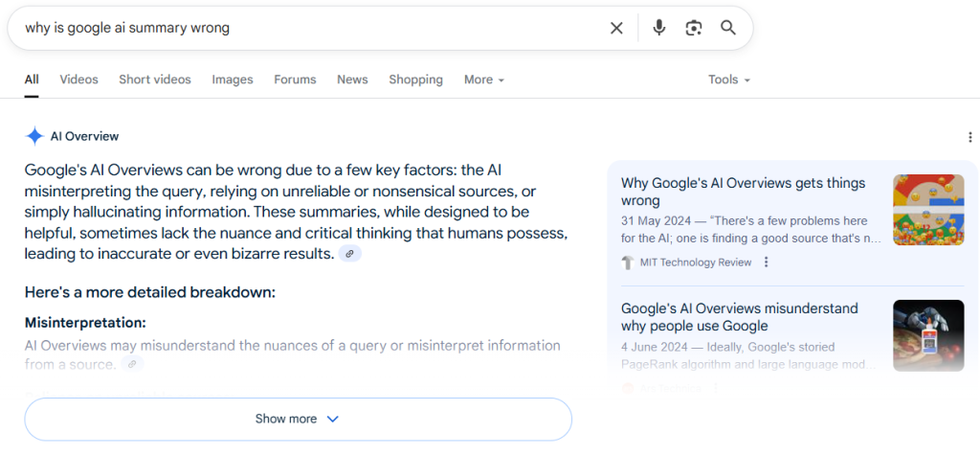Open the Tools dropdown
Image resolution: width=980 pixels, height=456 pixels.
pyautogui.click(x=728, y=80)
